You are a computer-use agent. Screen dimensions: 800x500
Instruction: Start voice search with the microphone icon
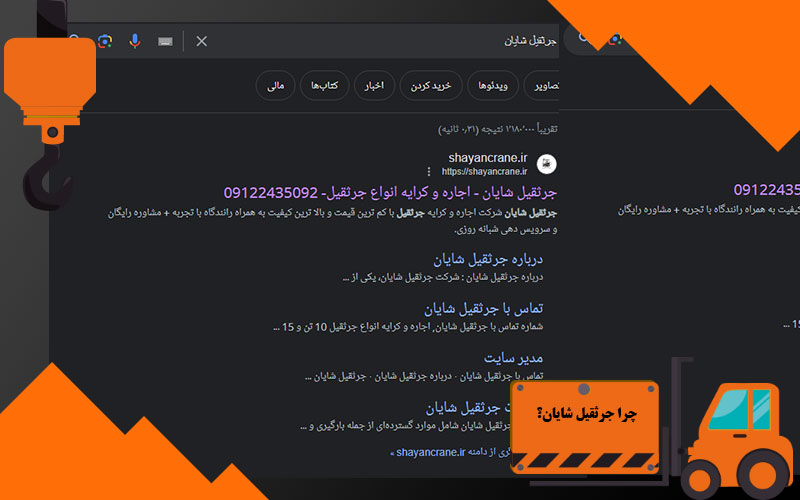pos(135,41)
